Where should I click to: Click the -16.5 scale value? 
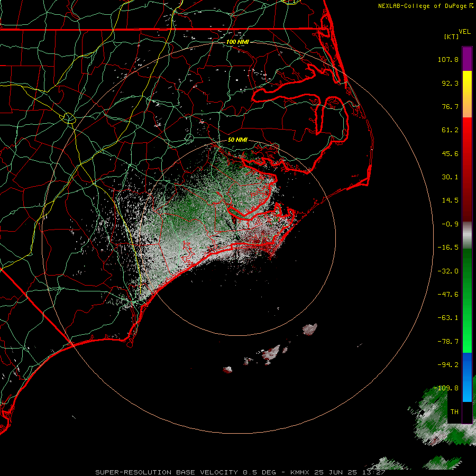tap(448, 248)
